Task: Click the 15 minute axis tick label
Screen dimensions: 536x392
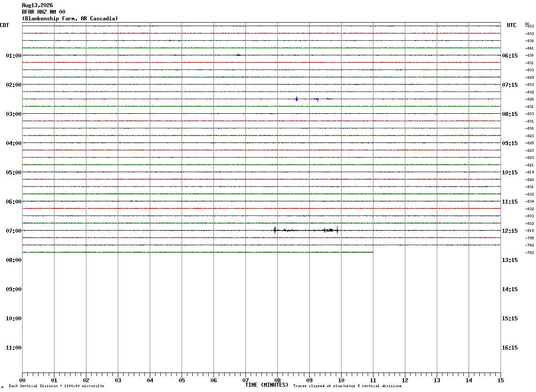Action: (501, 380)
